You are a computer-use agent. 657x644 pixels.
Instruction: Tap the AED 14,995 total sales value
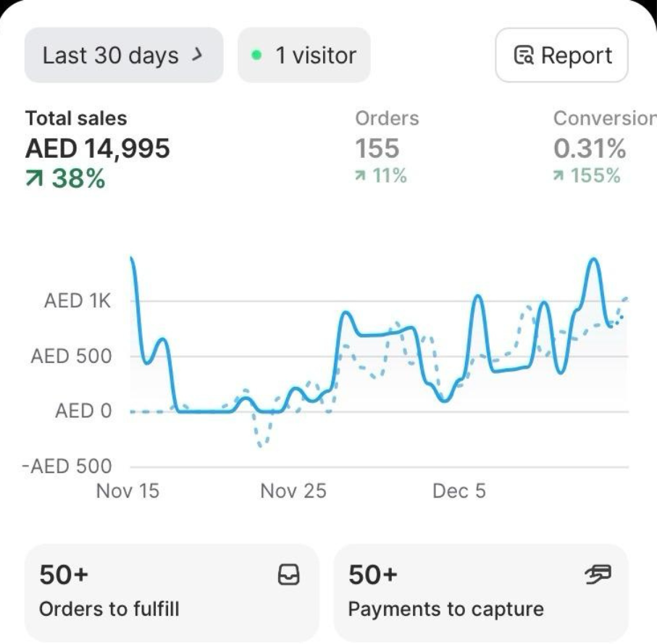98,149
